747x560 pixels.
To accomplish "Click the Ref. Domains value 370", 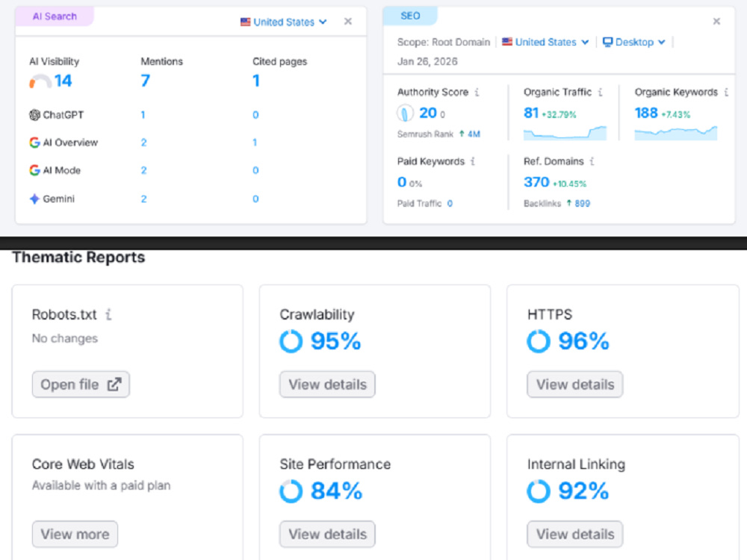I will [536, 182].
